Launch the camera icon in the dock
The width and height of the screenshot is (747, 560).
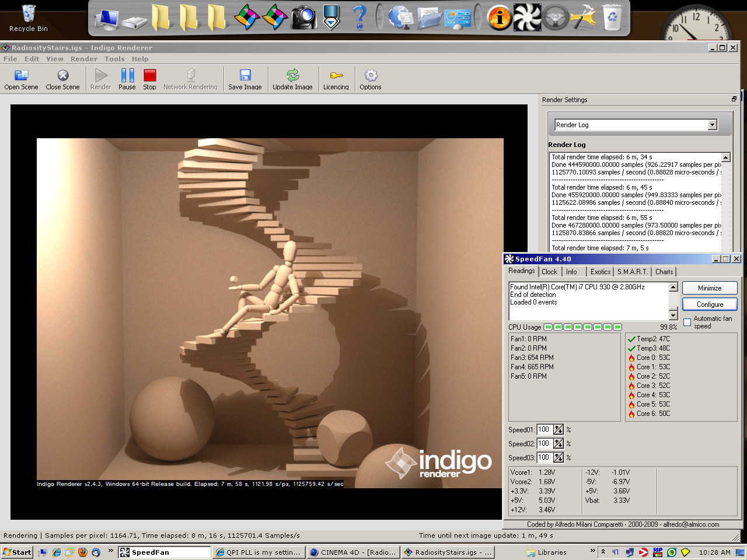click(x=303, y=17)
